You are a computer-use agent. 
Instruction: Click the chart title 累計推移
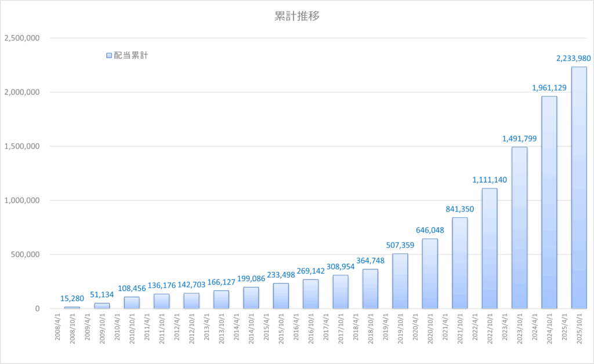296,16
